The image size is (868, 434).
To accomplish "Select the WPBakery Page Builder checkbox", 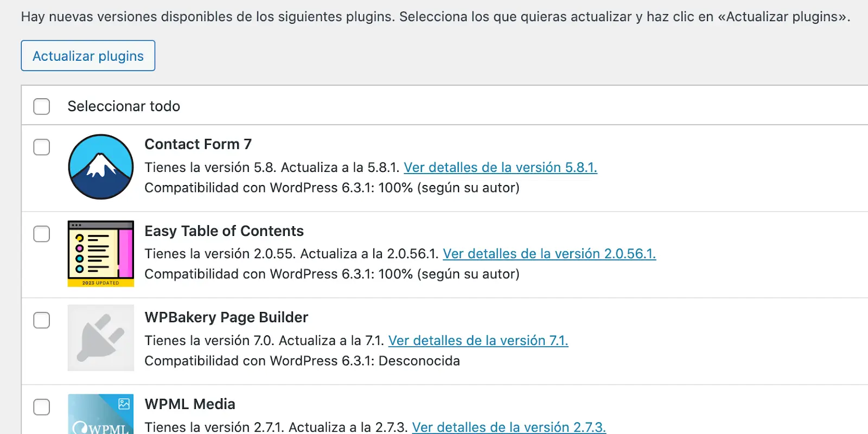I will [42, 320].
